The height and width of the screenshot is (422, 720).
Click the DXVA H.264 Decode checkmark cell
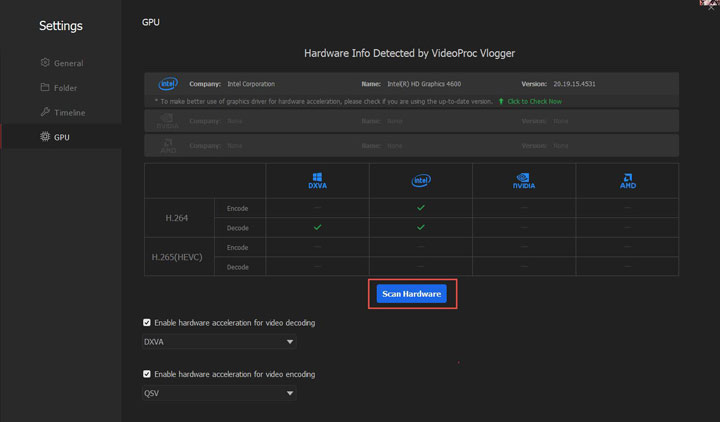317,227
